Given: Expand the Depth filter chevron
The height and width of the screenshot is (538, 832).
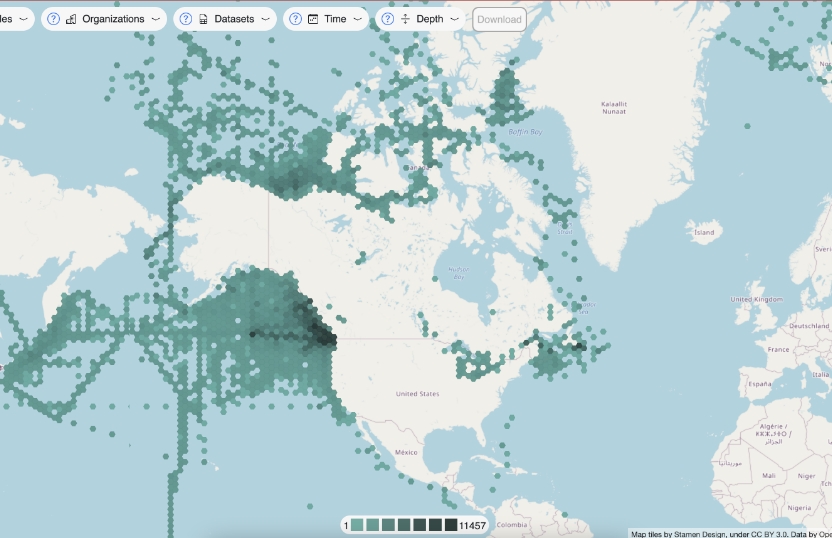Looking at the screenshot, I should point(454,19).
